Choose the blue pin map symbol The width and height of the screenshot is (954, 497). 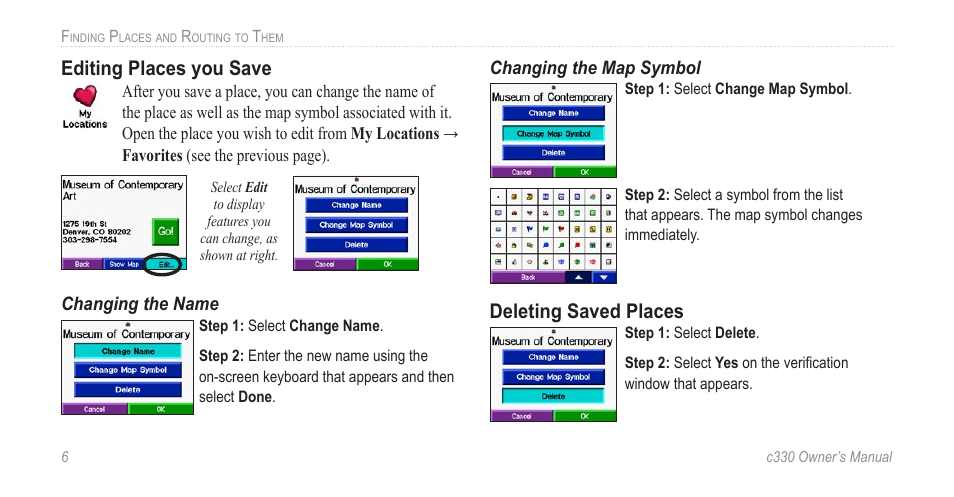(546, 245)
